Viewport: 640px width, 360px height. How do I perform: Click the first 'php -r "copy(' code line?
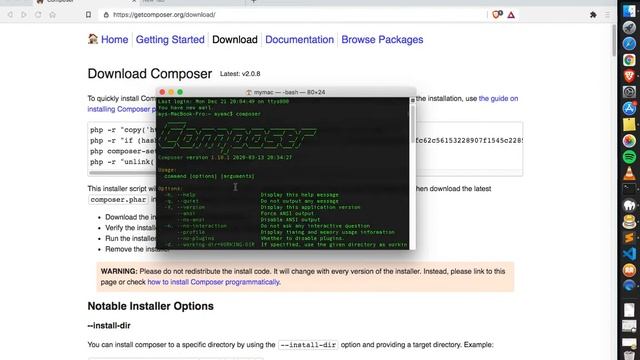pos(123,130)
